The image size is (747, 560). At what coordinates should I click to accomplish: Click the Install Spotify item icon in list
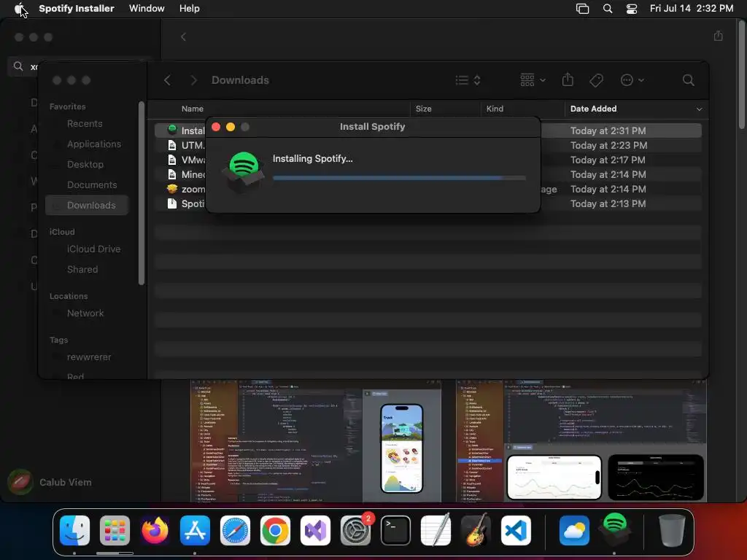[172, 130]
